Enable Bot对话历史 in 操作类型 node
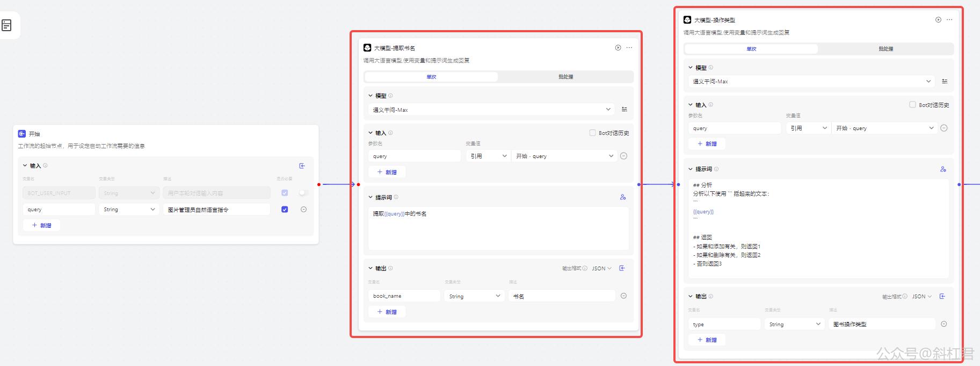This screenshot has width=980, height=366. [912, 105]
